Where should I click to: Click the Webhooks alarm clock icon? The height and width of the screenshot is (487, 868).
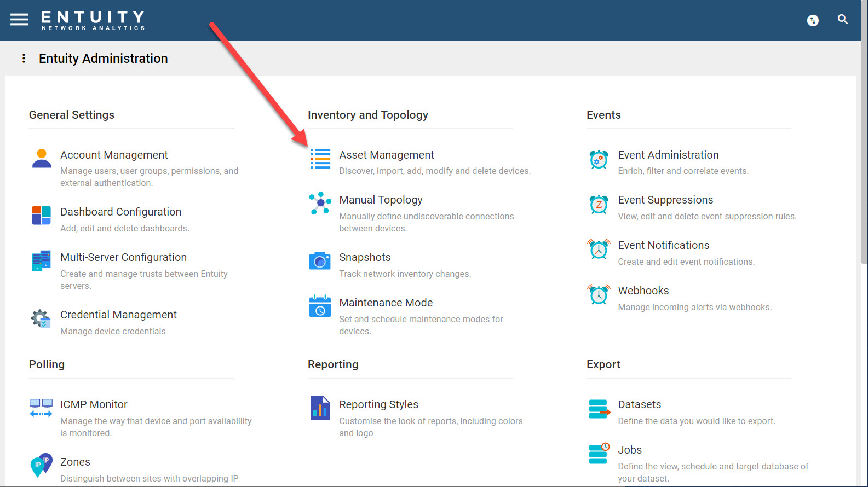coord(599,294)
